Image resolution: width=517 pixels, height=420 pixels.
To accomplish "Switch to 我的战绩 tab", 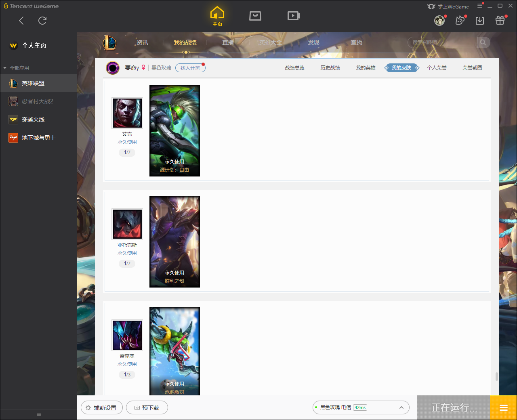I will 185,42.
